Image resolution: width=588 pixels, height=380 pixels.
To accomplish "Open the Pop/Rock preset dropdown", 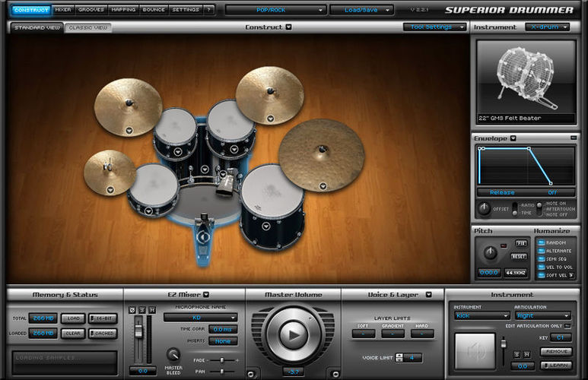I will coord(275,10).
